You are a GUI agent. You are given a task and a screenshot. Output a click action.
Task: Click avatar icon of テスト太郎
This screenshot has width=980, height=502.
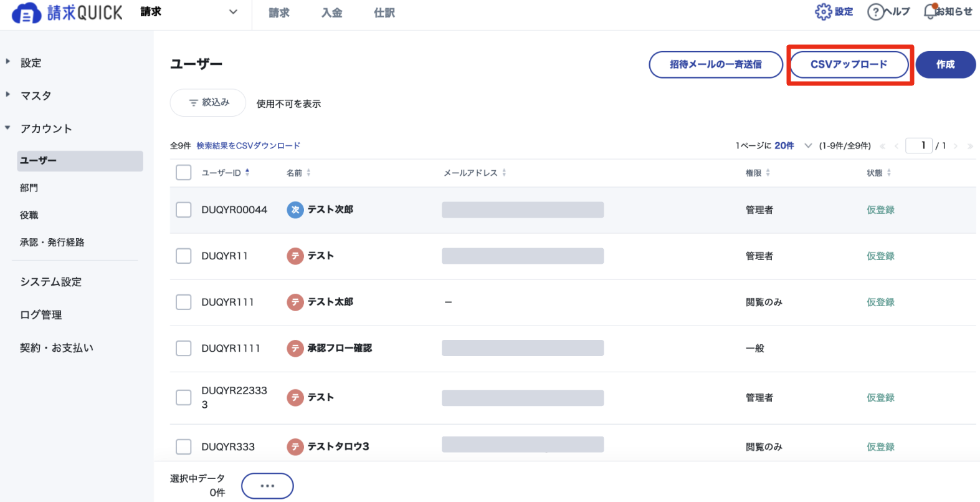point(295,302)
